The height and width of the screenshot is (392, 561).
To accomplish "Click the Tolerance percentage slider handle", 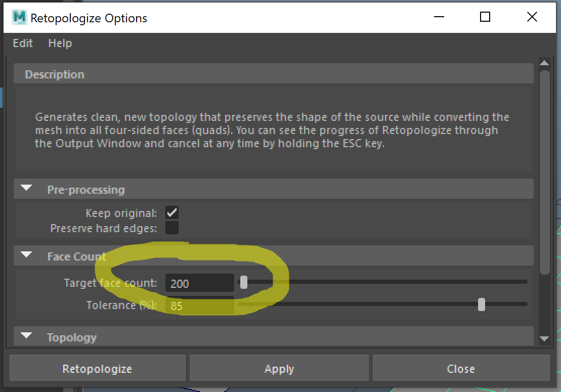I will coord(481,304).
